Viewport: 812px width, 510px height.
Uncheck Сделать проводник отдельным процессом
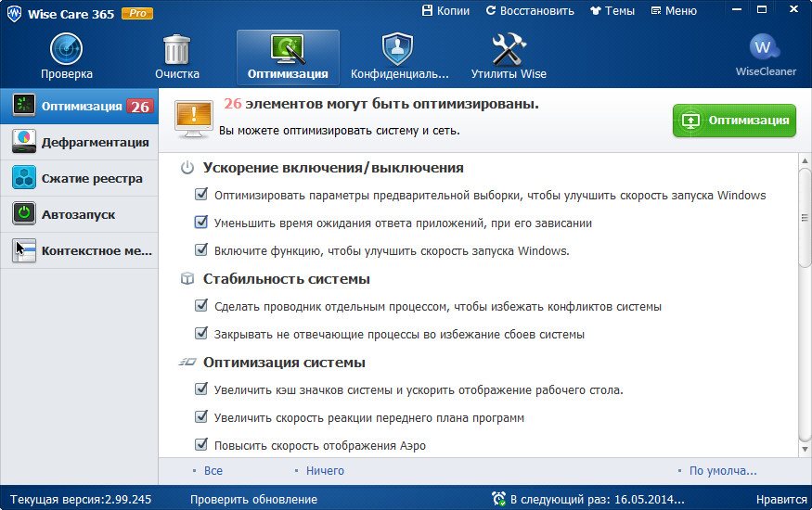201,306
